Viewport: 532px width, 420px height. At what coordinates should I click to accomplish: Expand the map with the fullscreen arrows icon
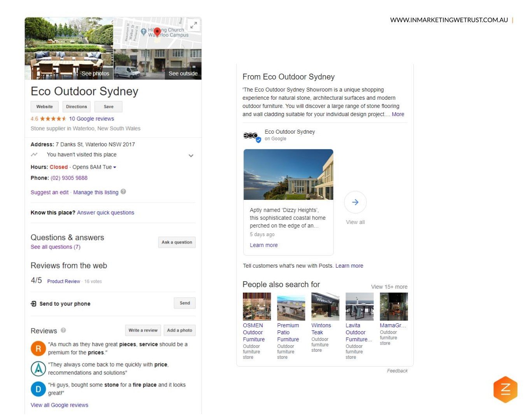193,25
